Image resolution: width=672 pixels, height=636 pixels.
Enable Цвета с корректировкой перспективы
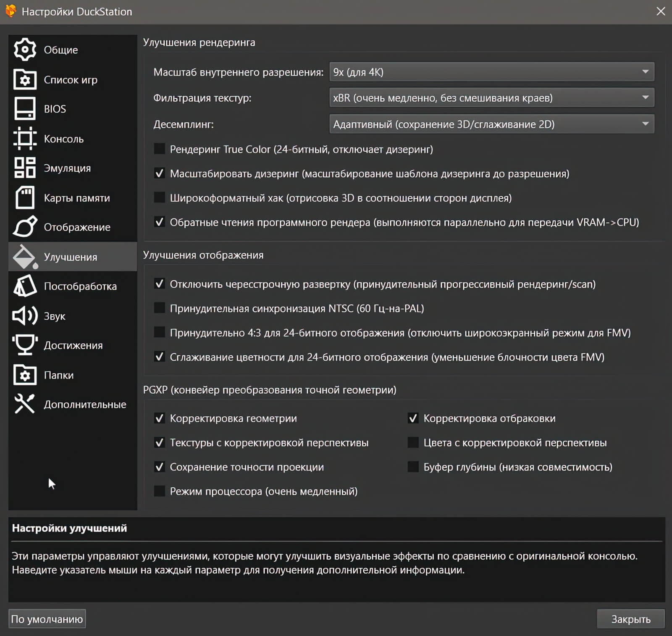pos(413,442)
